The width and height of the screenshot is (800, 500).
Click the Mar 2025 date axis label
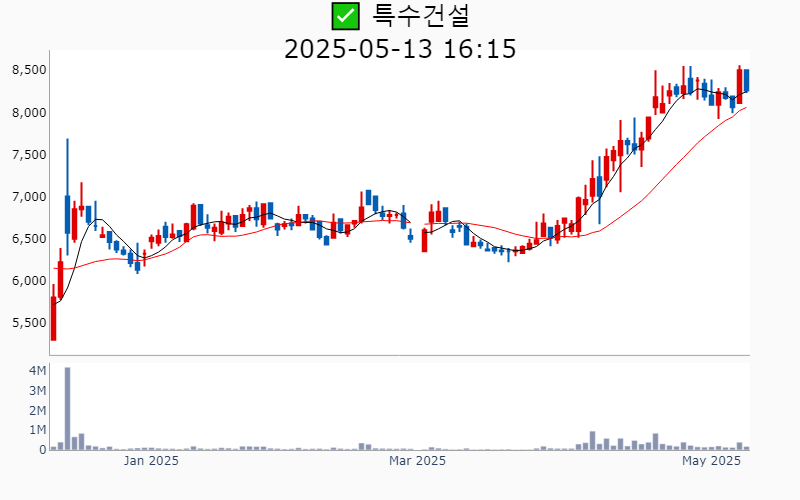click(x=417, y=461)
